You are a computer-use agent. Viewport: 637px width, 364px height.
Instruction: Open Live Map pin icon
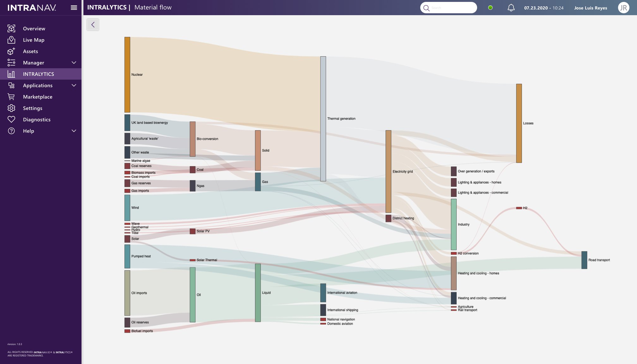(11, 40)
